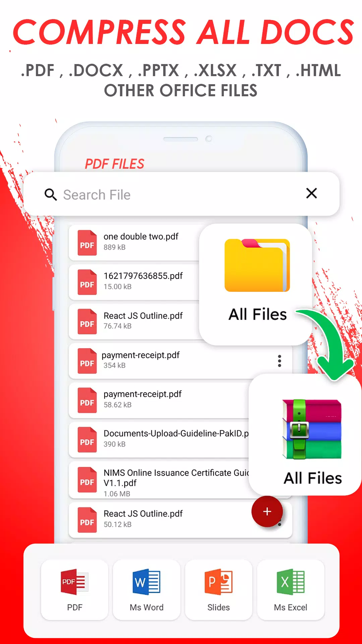362x644 pixels.
Task: Click PDF icon beside one double two.pdf
Action: (x=87, y=243)
